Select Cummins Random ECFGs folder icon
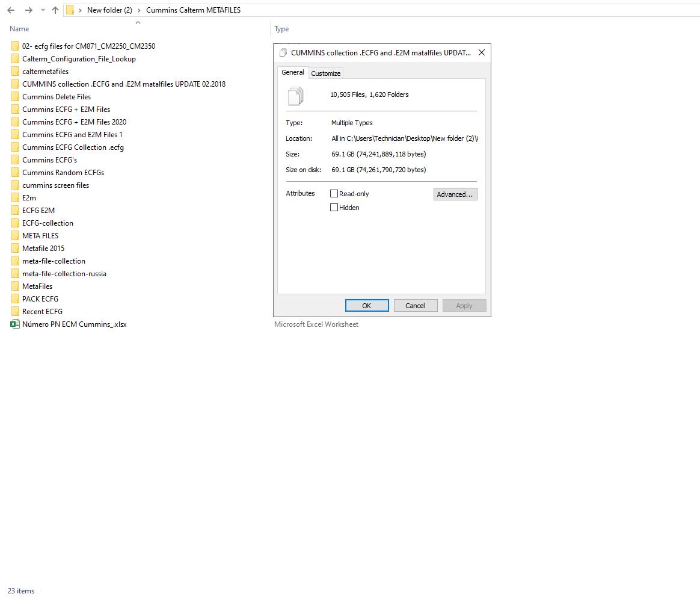The image size is (700, 597). pyautogui.click(x=14, y=173)
